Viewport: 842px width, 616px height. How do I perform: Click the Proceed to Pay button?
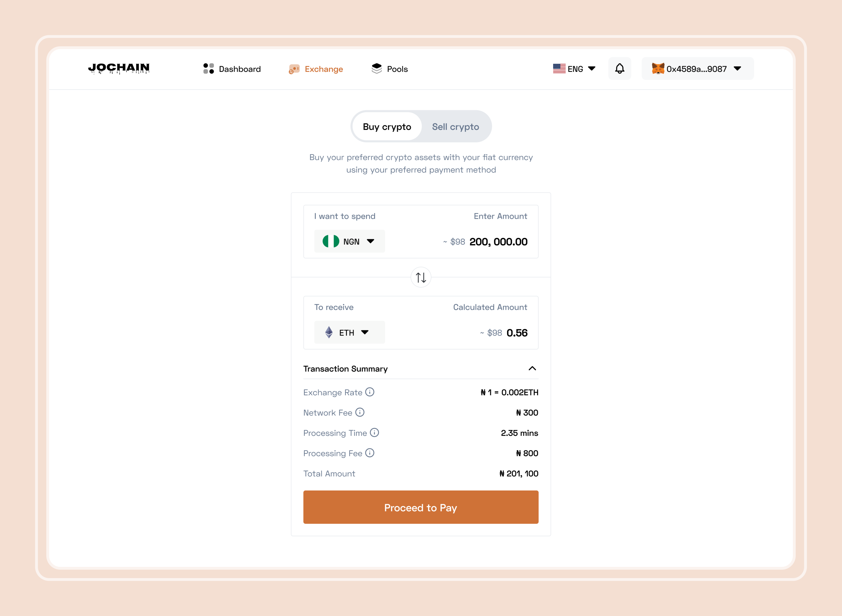[421, 507]
